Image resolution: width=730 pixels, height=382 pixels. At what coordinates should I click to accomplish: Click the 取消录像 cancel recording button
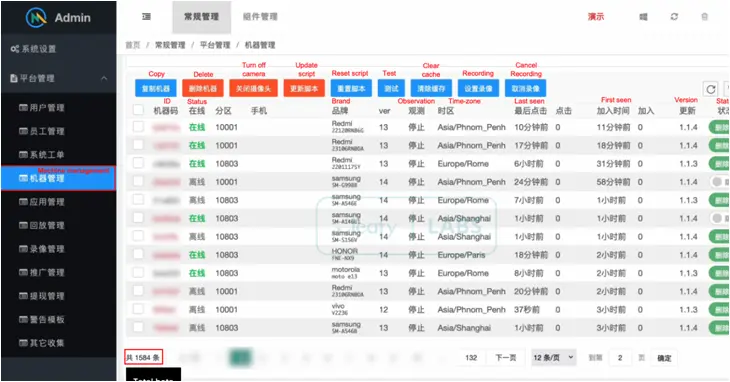point(525,88)
